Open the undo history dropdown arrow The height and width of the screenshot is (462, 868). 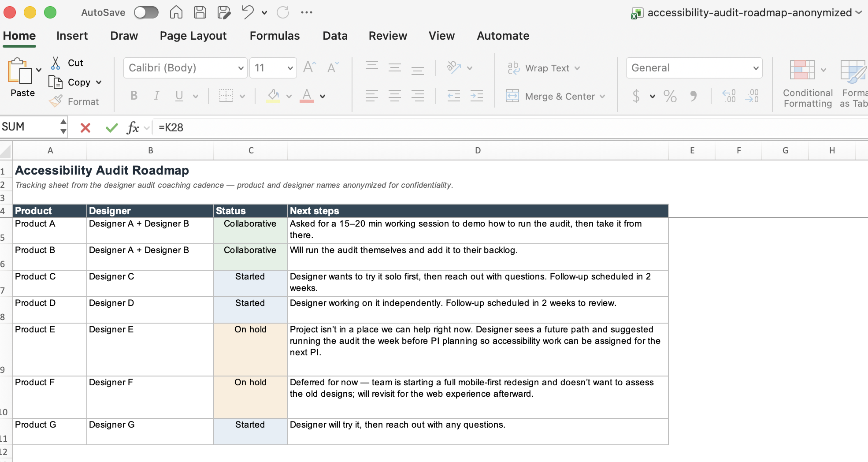pyautogui.click(x=264, y=13)
